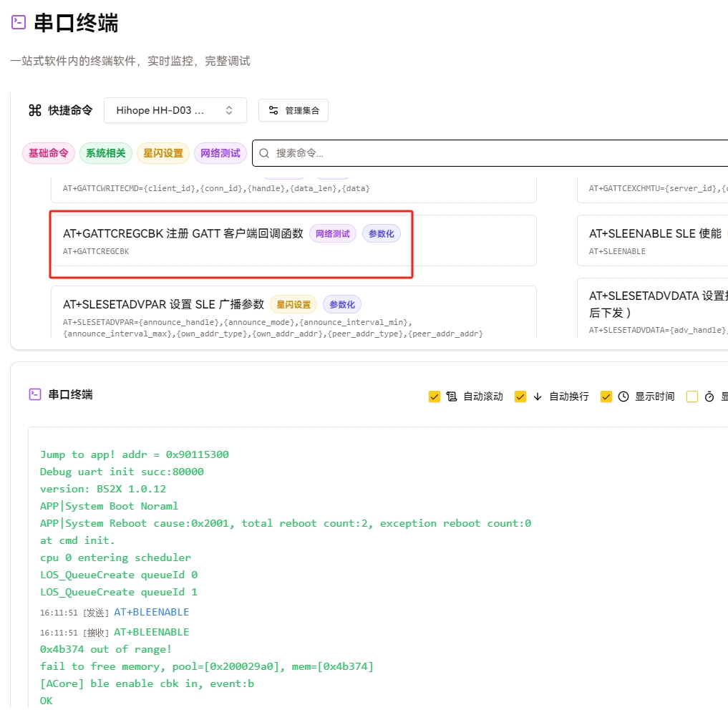Screen dimensions: 728x720
Task: Click the 参数化 badge on the AT+GATTCREGCBK card
Action: (x=381, y=233)
